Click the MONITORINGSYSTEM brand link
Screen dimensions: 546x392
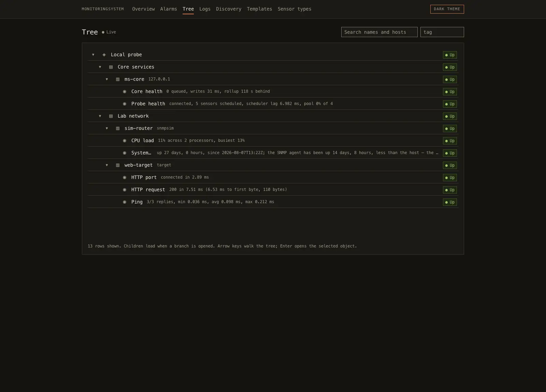(103, 9)
